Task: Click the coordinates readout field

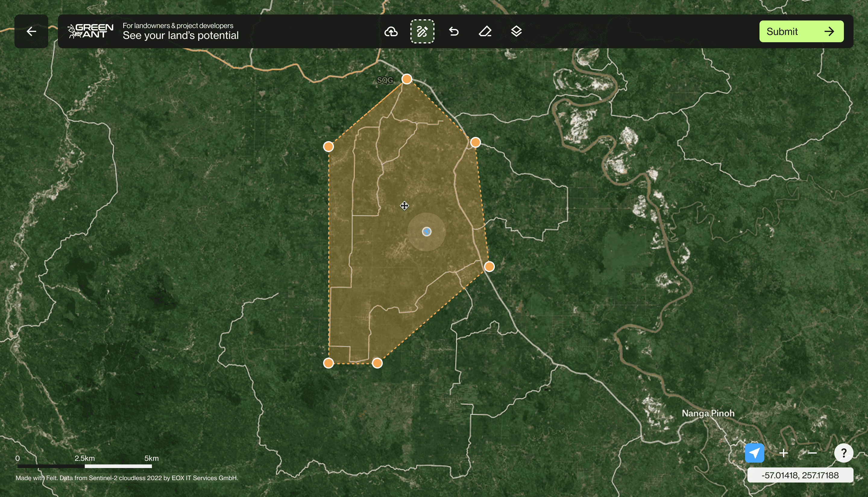Action: [x=800, y=475]
